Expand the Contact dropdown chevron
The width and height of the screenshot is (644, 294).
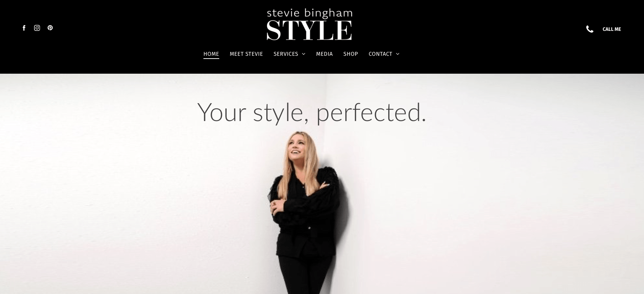[398, 54]
